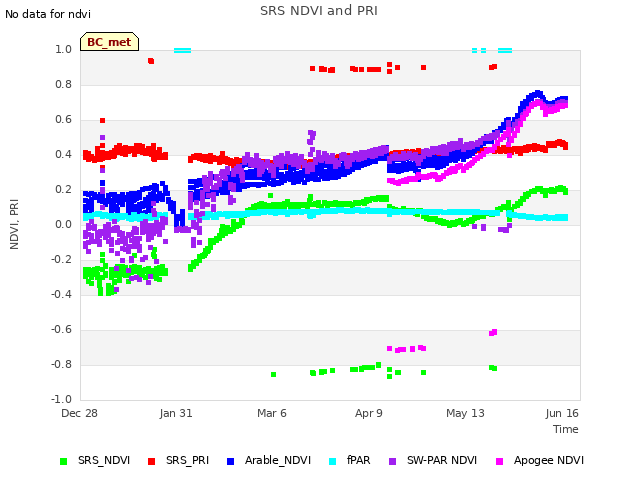The width and height of the screenshot is (640, 480).
Task: Click the 'May 13' x-axis tick label
Action: (x=465, y=413)
